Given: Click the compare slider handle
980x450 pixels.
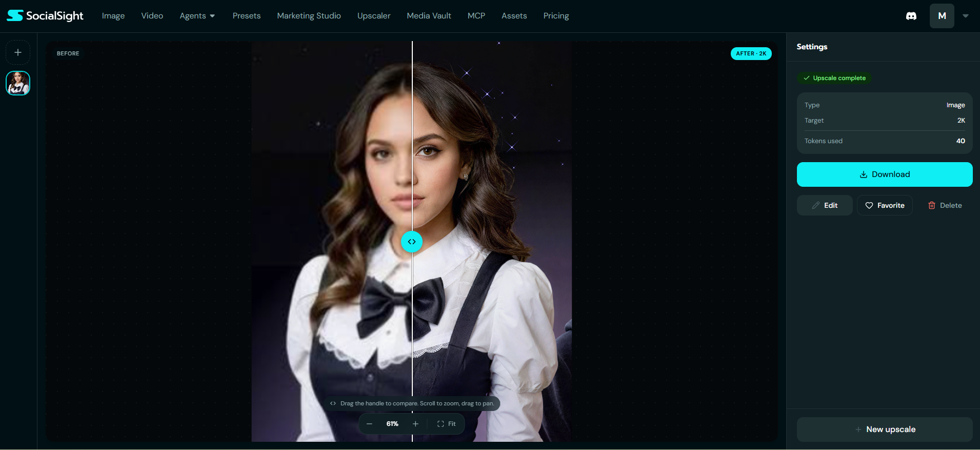Looking at the screenshot, I should click(412, 242).
